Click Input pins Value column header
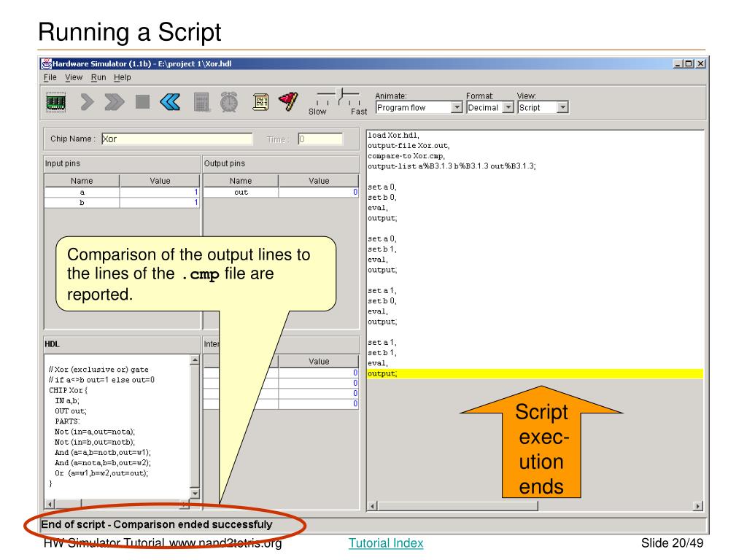 click(x=160, y=181)
